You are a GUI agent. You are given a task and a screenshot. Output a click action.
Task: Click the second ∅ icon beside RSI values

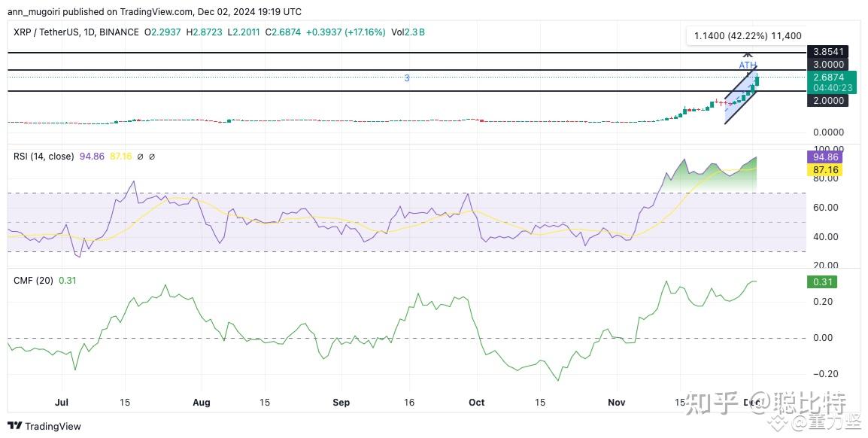152,157
